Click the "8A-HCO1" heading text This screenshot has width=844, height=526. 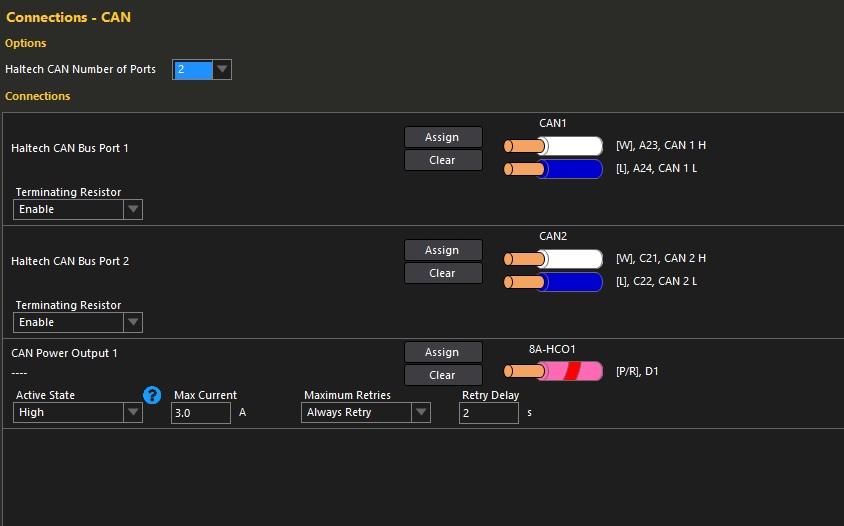pyautogui.click(x=552, y=349)
